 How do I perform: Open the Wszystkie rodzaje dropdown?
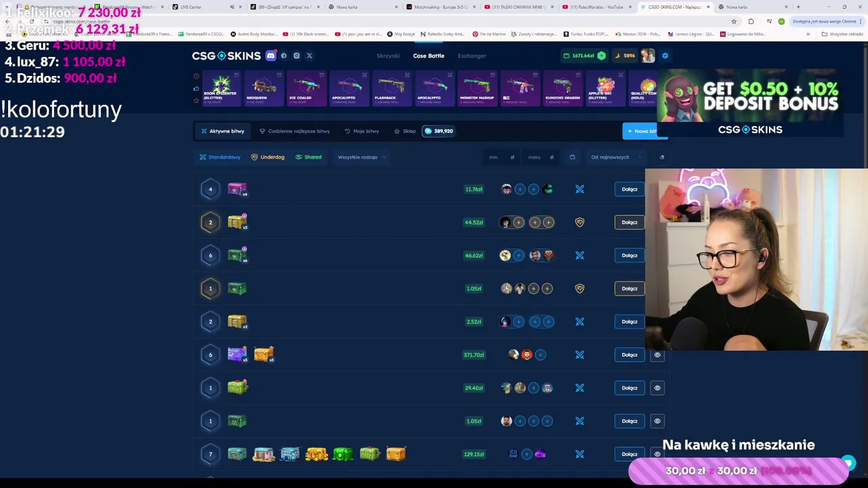362,157
